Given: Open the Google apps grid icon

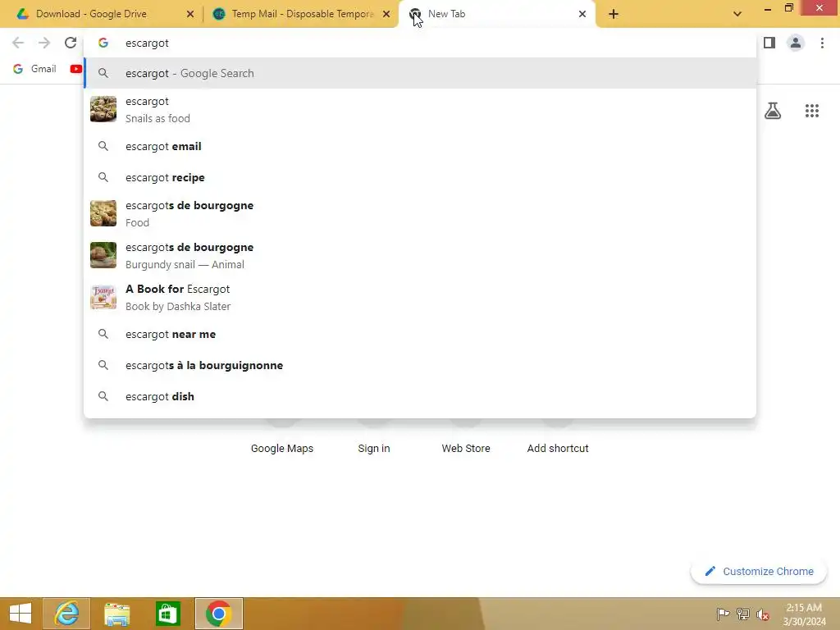Looking at the screenshot, I should [x=811, y=111].
